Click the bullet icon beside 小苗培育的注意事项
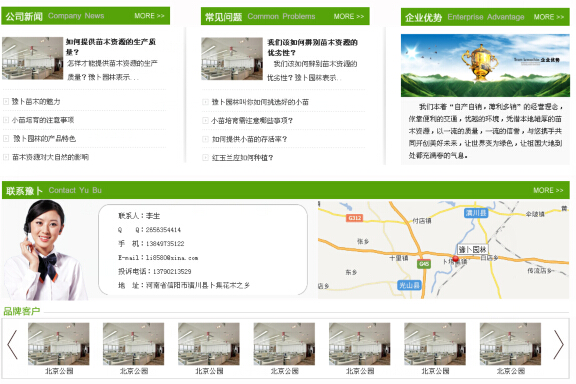 (6, 120)
